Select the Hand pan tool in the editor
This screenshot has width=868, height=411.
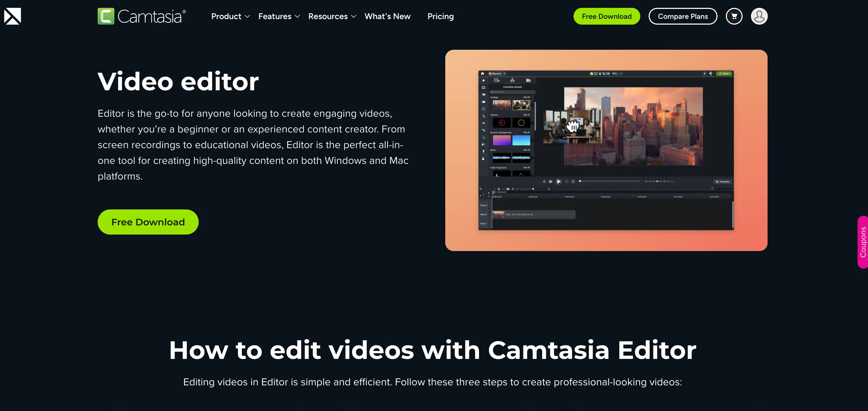[600, 74]
